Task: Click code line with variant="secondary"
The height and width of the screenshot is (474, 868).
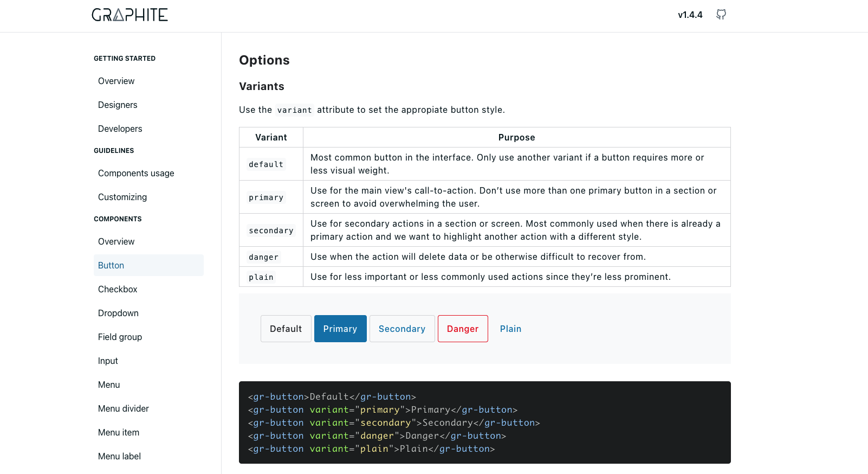Action: click(x=394, y=422)
